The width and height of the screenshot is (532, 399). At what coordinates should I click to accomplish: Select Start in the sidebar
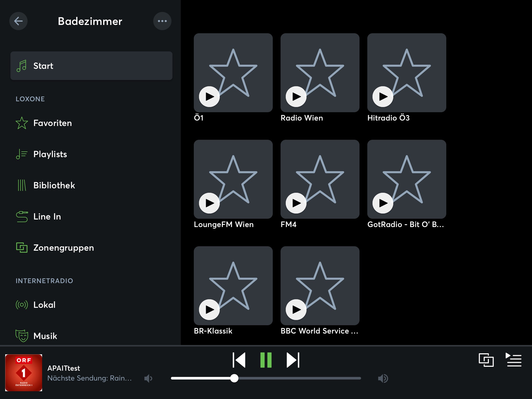pos(91,66)
